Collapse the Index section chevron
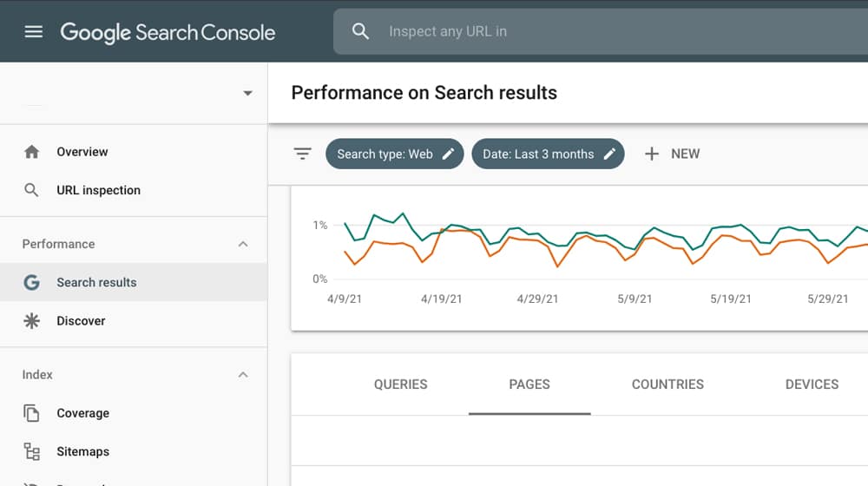This screenshot has width=868, height=486. click(243, 375)
